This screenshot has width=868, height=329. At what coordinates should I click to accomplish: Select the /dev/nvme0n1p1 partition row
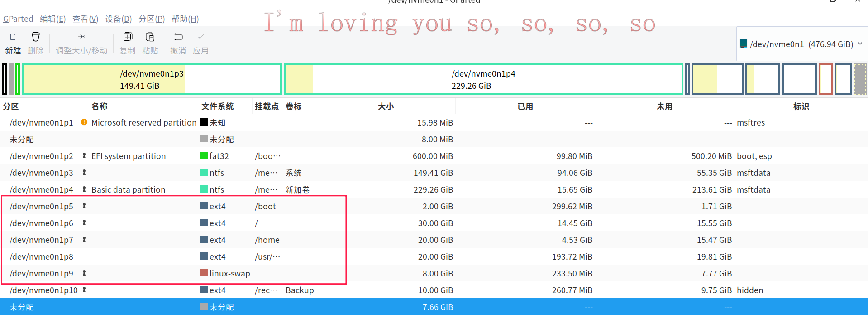[x=434, y=122]
